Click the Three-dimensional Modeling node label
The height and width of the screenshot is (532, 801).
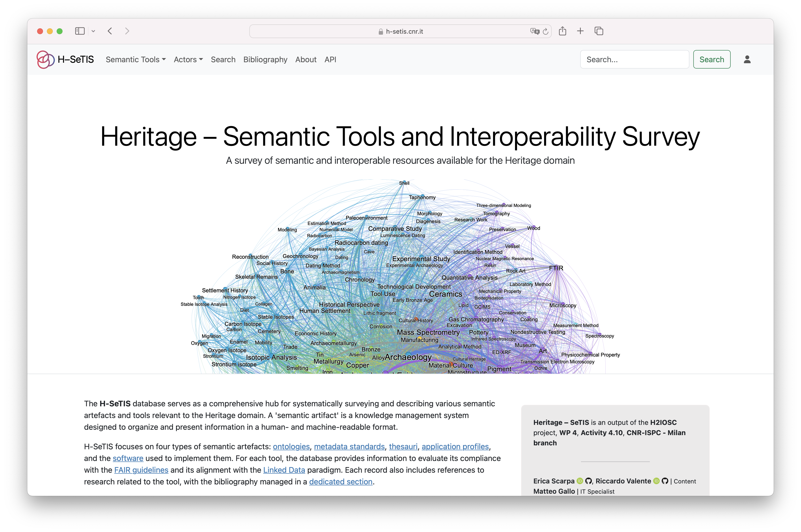coord(504,206)
